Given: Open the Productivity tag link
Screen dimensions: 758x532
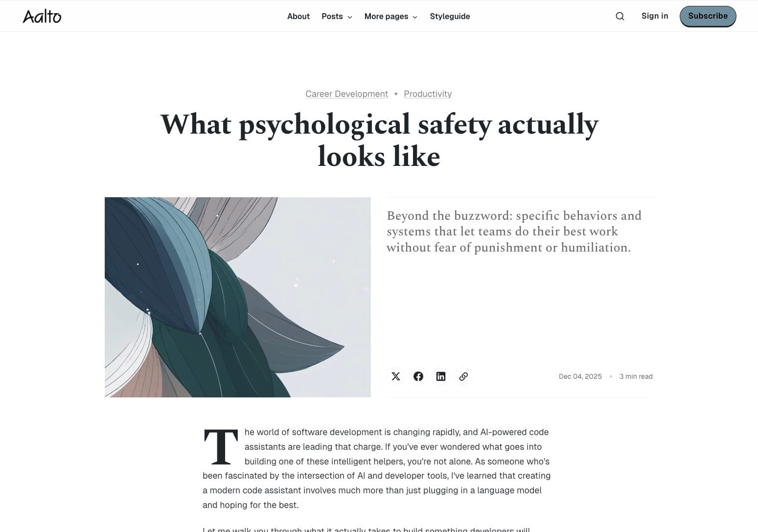Looking at the screenshot, I should 428,93.
